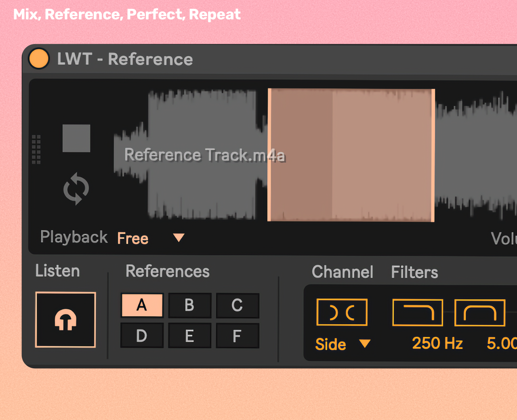Select the band-pass filter shape icon
The image size is (517, 420).
point(480,312)
